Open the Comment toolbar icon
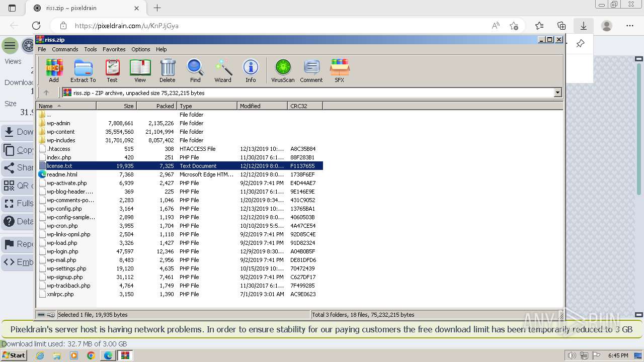Image resolution: width=644 pixels, height=362 pixels. tap(311, 70)
